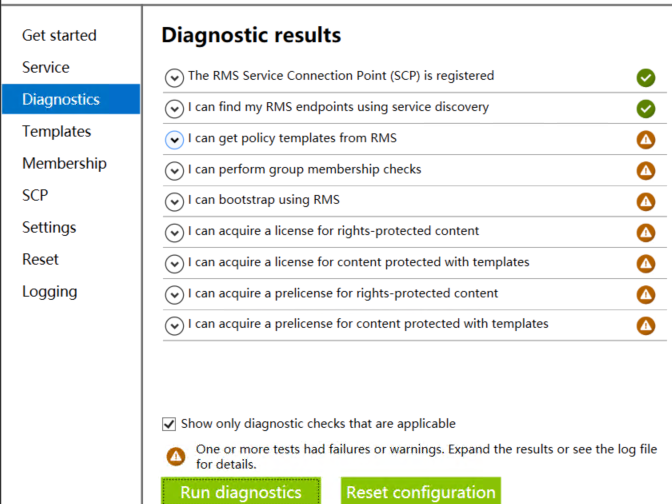The height and width of the screenshot is (504, 672).
Task: Switch to the Logging section
Action: (x=50, y=291)
